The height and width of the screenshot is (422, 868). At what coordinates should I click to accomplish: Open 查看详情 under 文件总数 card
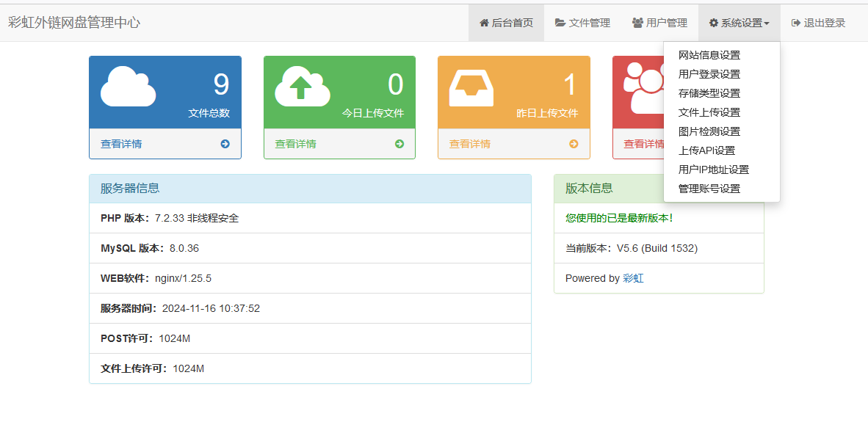click(121, 144)
